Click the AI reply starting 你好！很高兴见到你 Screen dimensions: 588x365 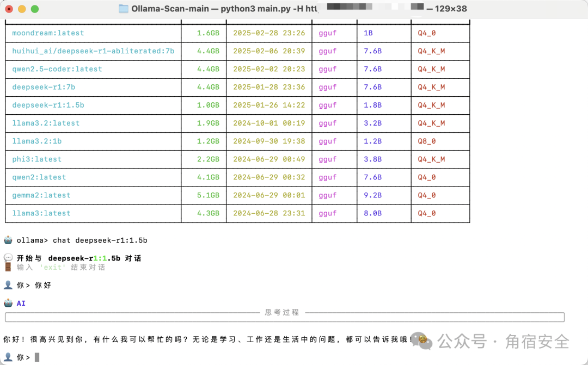pyautogui.click(x=209, y=339)
